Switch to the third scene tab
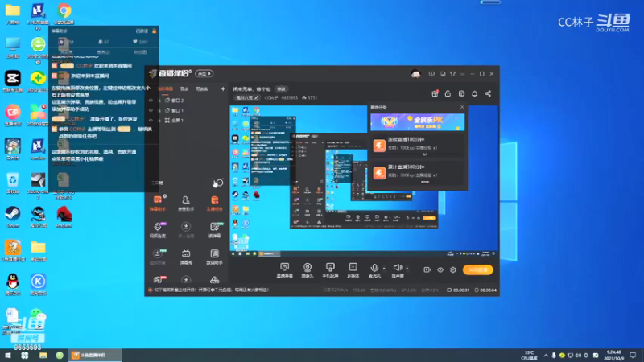Screen dimensions: 644x362 [x=202, y=88]
